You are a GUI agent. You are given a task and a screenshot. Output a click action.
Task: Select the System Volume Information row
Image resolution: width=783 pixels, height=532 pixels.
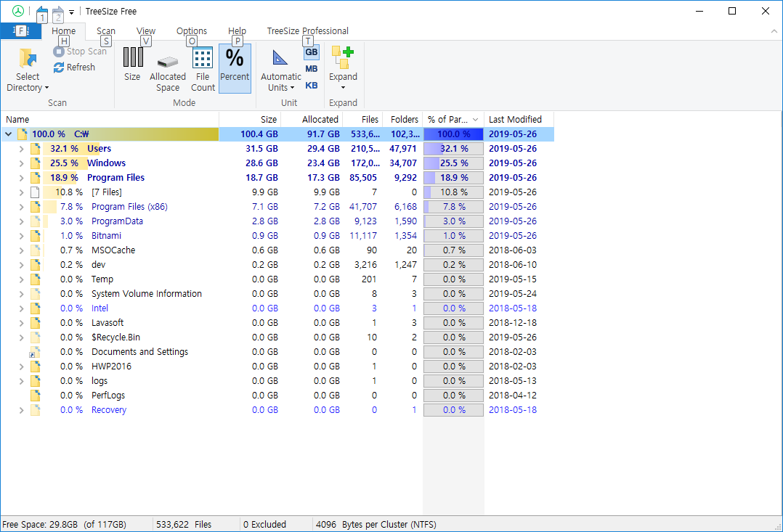pyautogui.click(x=277, y=293)
